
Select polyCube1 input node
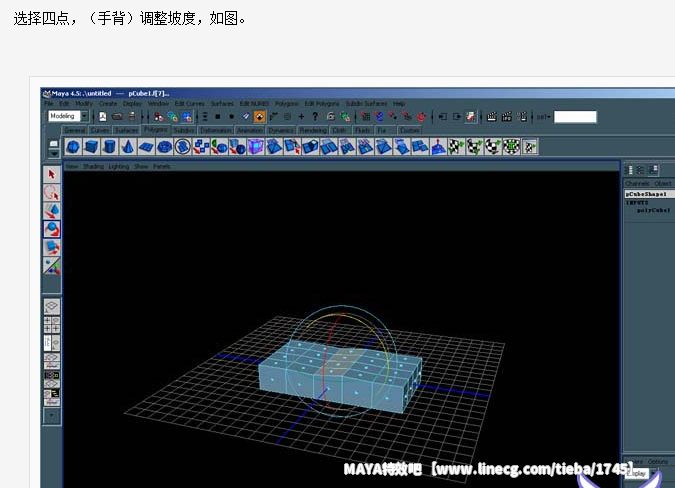point(653,210)
